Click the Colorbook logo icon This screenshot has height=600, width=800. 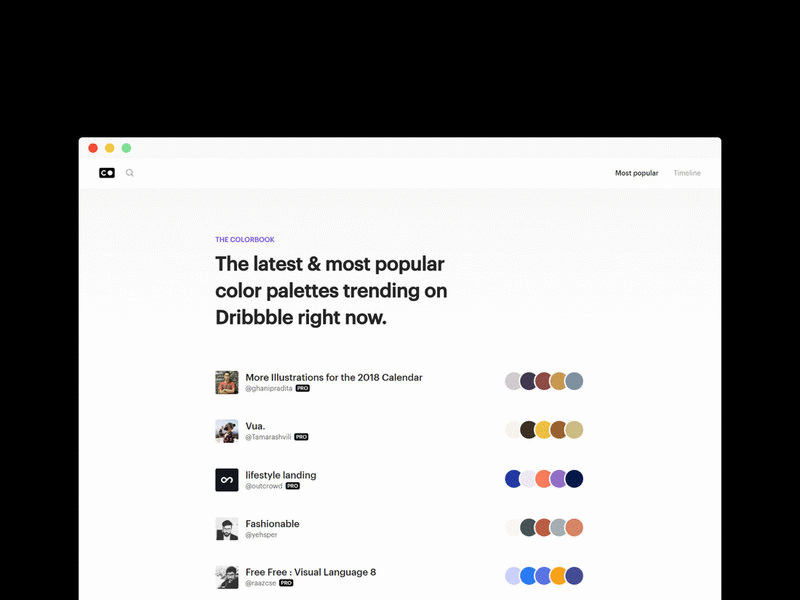click(x=106, y=172)
